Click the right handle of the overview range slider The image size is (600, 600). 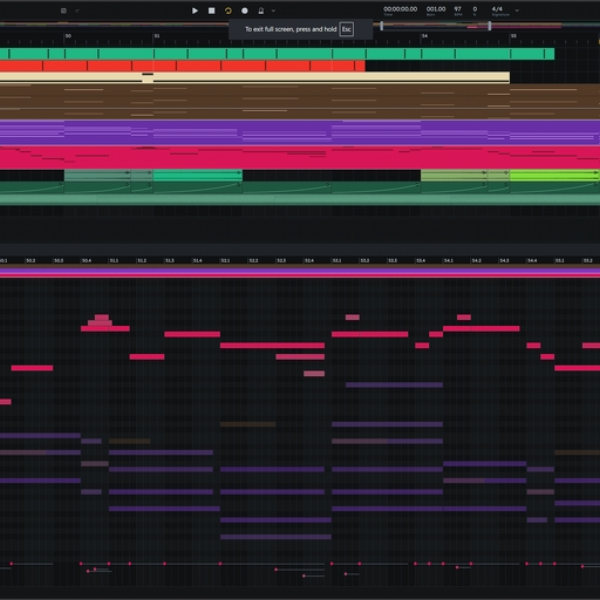click(489, 26)
